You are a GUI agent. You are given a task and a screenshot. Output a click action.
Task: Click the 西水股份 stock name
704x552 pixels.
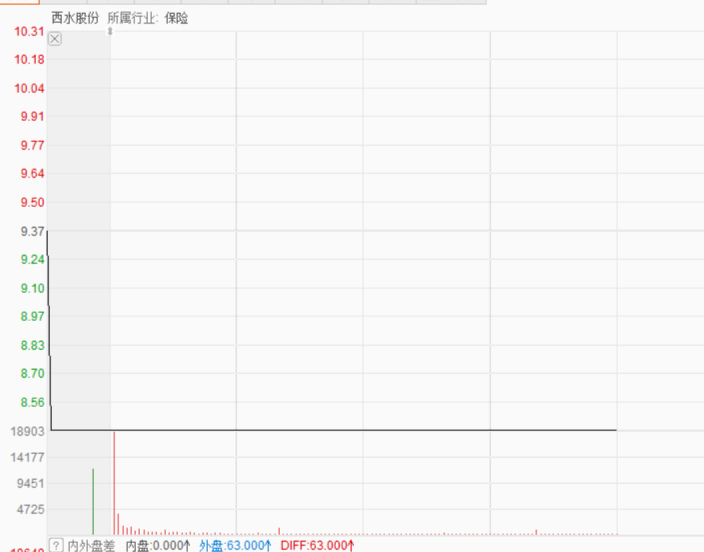[75, 18]
